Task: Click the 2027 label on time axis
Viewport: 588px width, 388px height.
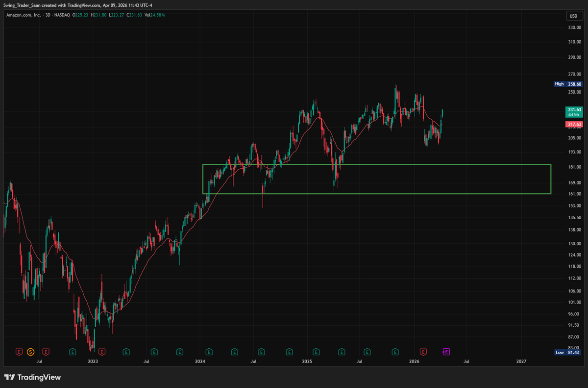Action: (x=522, y=362)
